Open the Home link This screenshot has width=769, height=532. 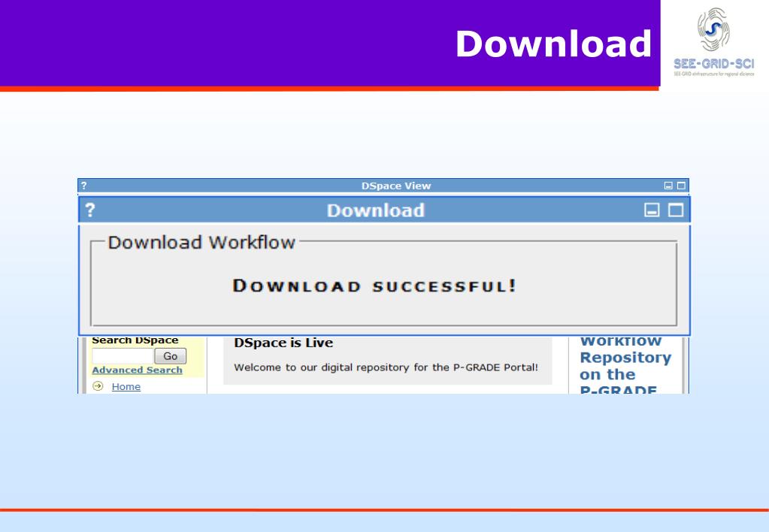pos(126,386)
